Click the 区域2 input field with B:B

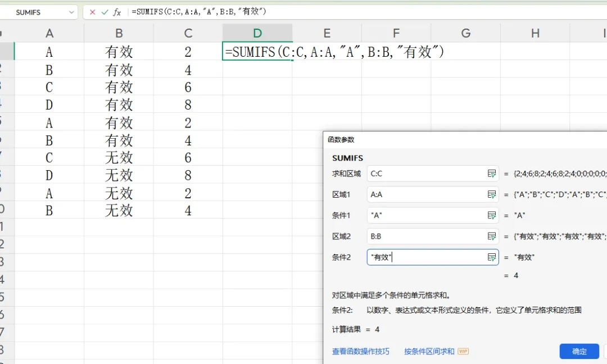(432, 236)
